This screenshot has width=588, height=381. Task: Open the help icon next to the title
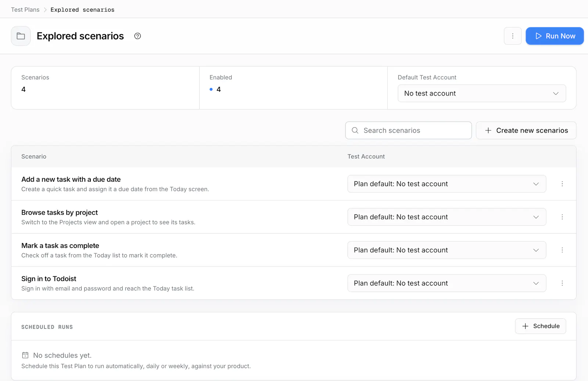tap(137, 36)
